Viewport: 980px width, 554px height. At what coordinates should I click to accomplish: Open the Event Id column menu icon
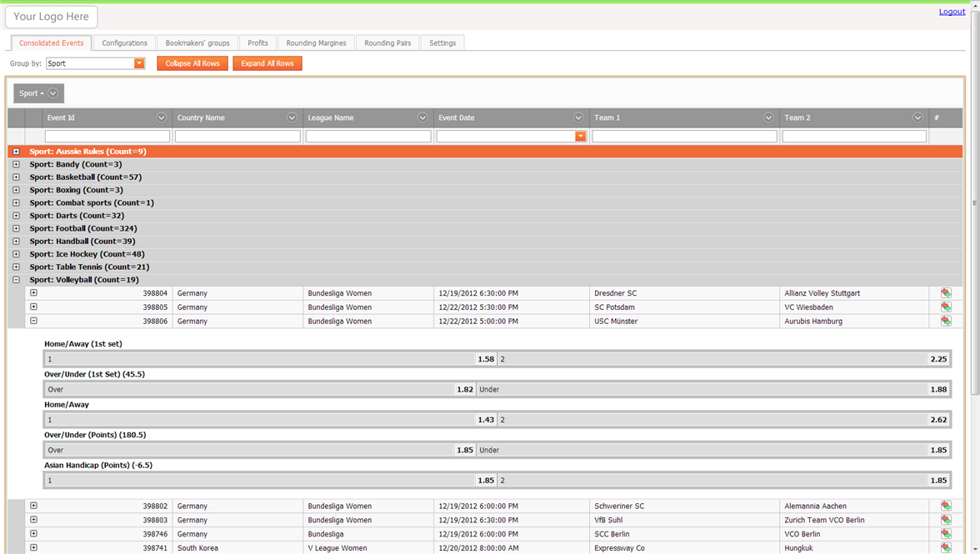(162, 117)
